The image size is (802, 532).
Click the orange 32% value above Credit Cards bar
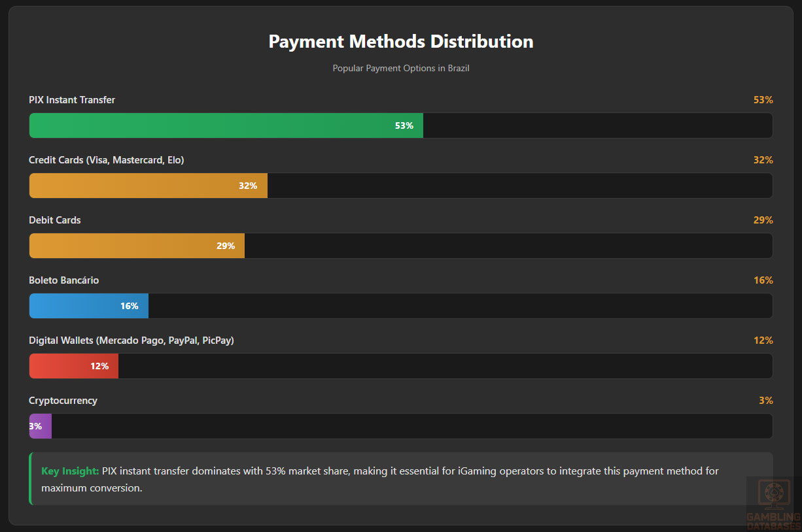coord(763,160)
